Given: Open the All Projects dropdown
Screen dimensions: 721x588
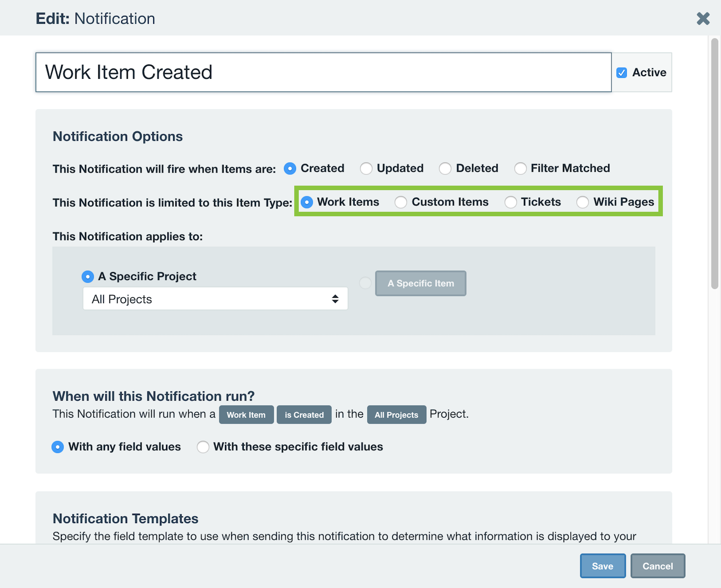Looking at the screenshot, I should 215,298.
